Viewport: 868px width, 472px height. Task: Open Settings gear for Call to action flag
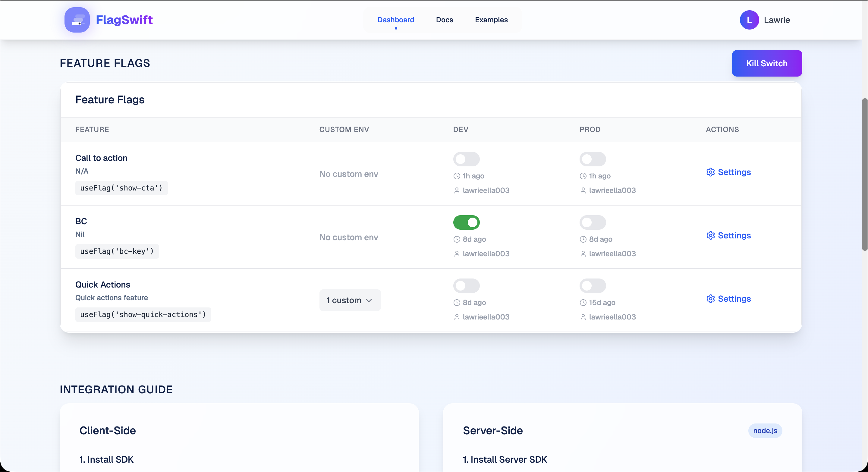pyautogui.click(x=711, y=172)
